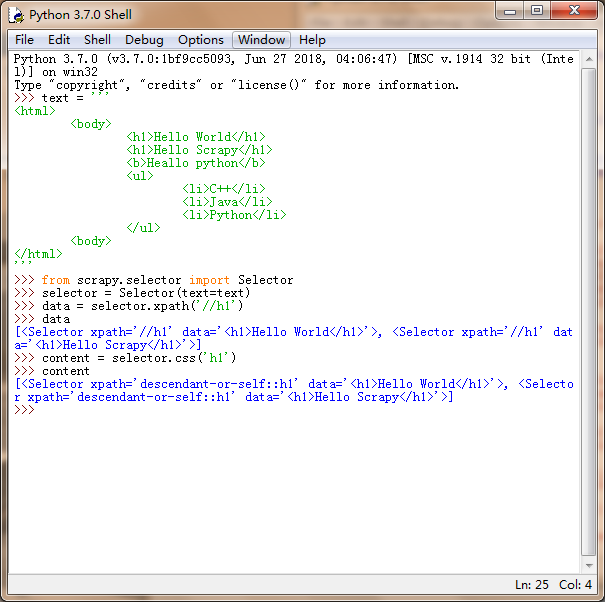This screenshot has height=602, width=605.
Task: Click the 'Col: 4' status bar entry
Action: click(x=575, y=585)
